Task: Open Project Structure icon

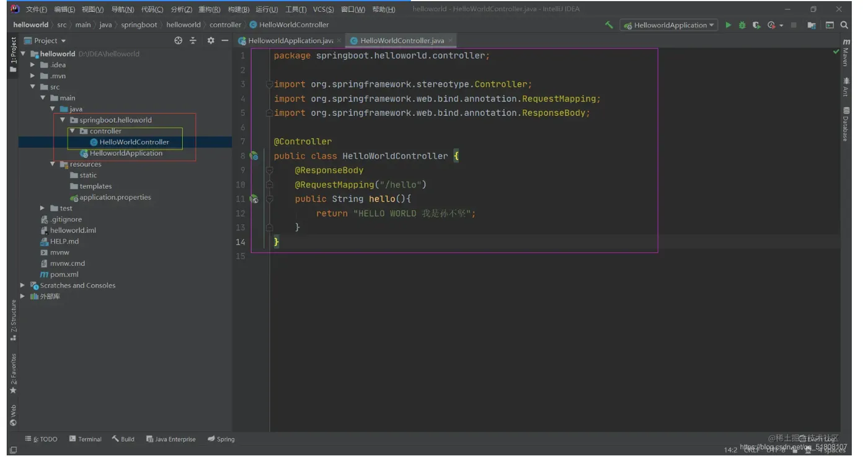Action: point(812,25)
